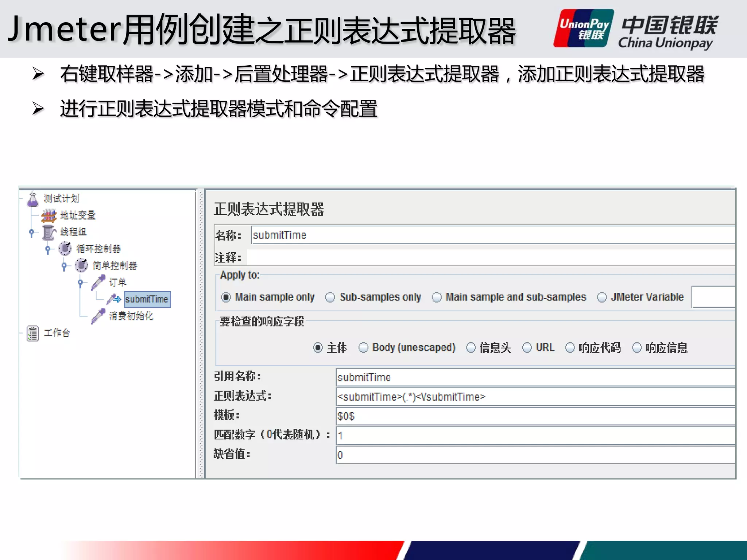Click the JMeter Variable name field
Viewport: 747px width, 560px height.
point(713,297)
